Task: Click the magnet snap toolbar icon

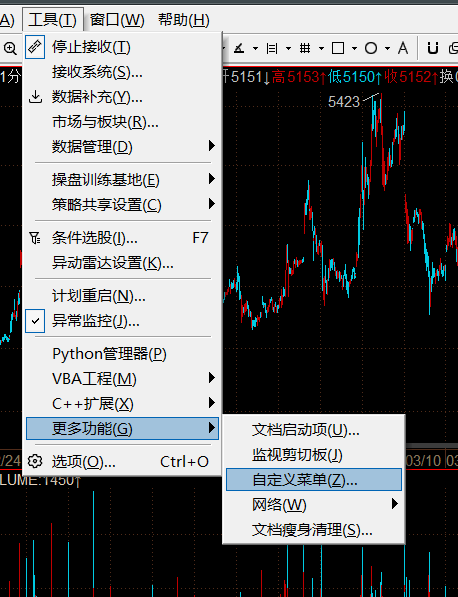Action: [x=432, y=48]
